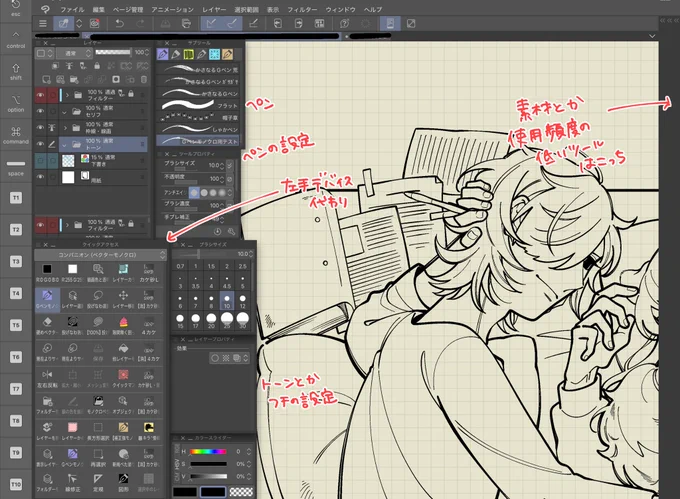The image size is (680, 499).
Task: Click the lock layer icon in Layer panel
Action: 97,66
